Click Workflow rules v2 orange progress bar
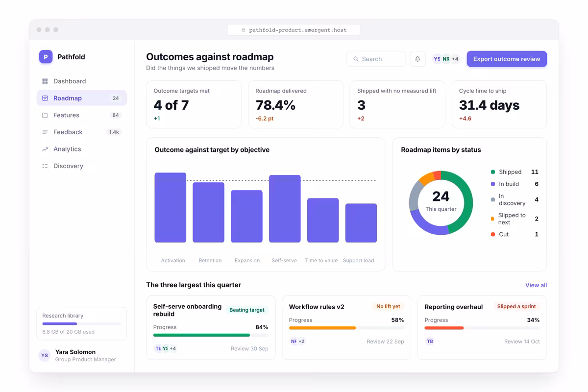The height and width of the screenshot is (392, 588). tap(322, 328)
